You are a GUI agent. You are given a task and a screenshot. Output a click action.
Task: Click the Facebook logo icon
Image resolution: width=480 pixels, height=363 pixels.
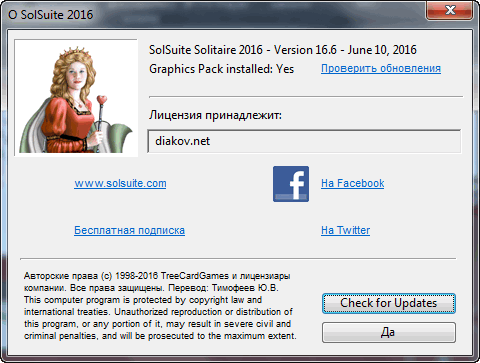click(291, 184)
